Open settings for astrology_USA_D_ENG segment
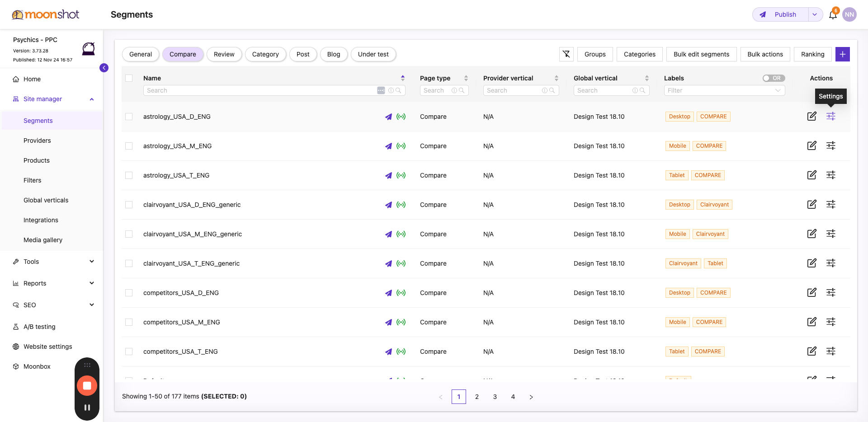The image size is (868, 422). click(831, 117)
